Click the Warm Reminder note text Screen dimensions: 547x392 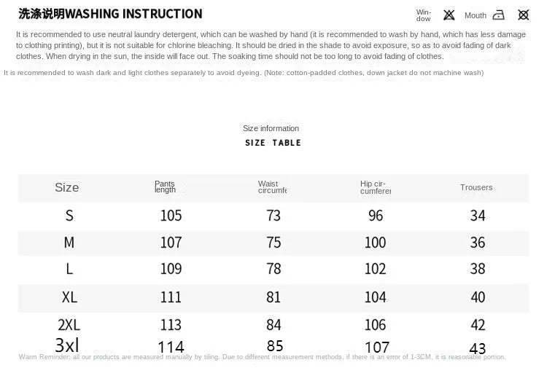click(x=262, y=357)
